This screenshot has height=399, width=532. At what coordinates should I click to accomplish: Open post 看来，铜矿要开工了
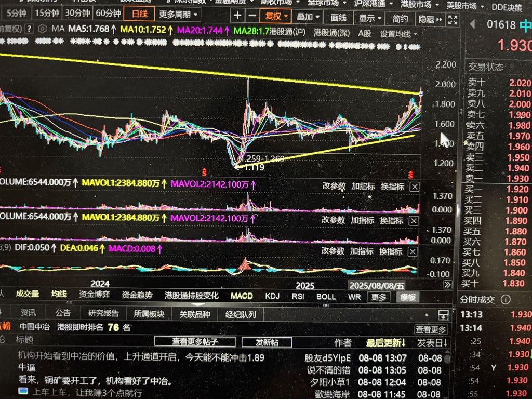(95, 381)
